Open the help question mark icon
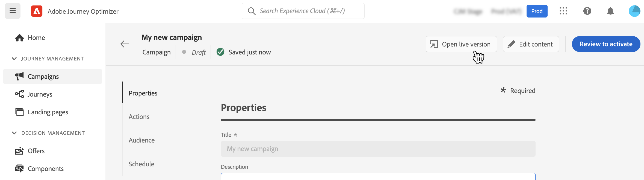The height and width of the screenshot is (180, 644). pyautogui.click(x=587, y=11)
